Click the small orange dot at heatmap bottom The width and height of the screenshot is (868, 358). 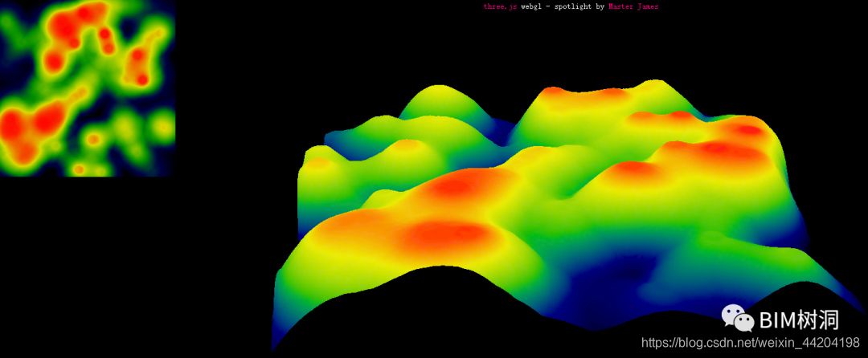pyautogui.click(x=79, y=169)
